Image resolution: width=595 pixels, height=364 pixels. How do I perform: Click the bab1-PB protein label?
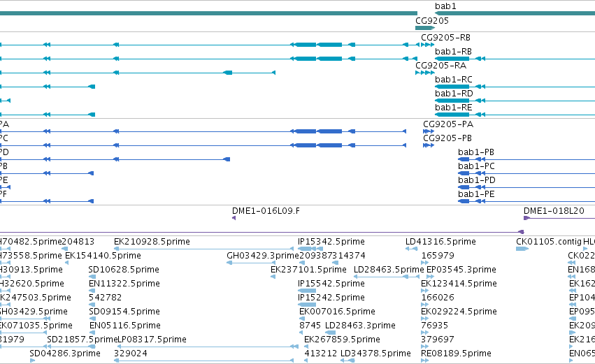476,152
